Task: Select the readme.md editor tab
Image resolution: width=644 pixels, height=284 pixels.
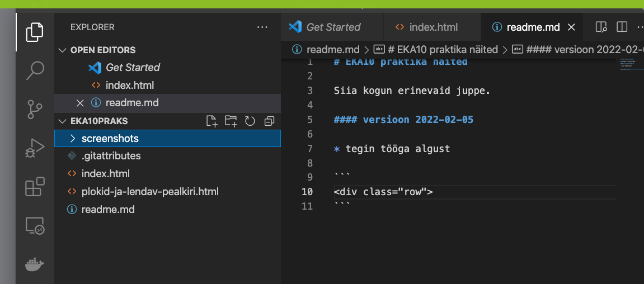Action: point(533,27)
